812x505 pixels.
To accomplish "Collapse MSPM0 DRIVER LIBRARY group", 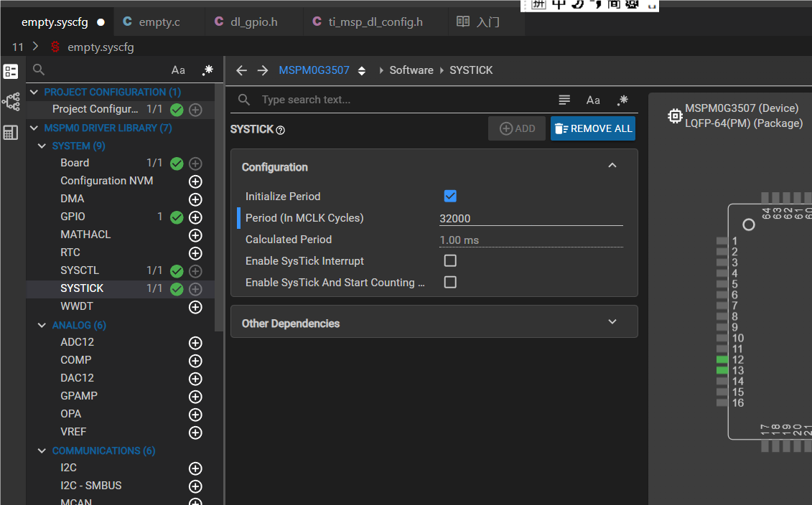I will (34, 128).
